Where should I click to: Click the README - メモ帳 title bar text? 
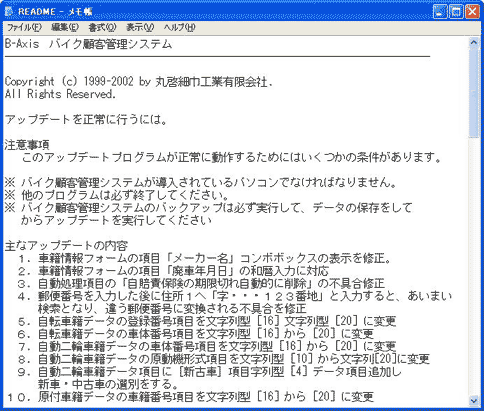click(x=55, y=12)
